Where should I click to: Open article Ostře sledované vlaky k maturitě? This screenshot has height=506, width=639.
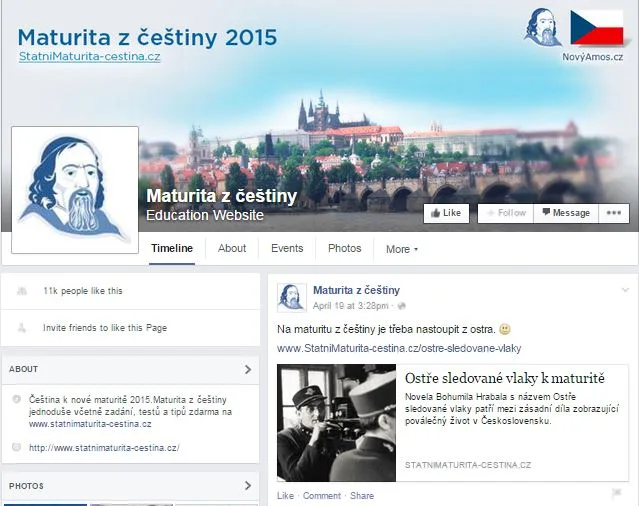coord(505,378)
